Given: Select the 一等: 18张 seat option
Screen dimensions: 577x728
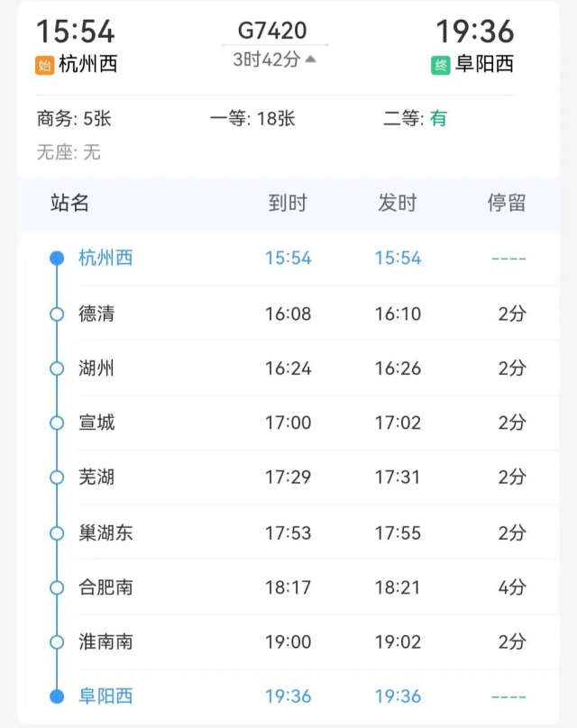Looking at the screenshot, I should (252, 119).
